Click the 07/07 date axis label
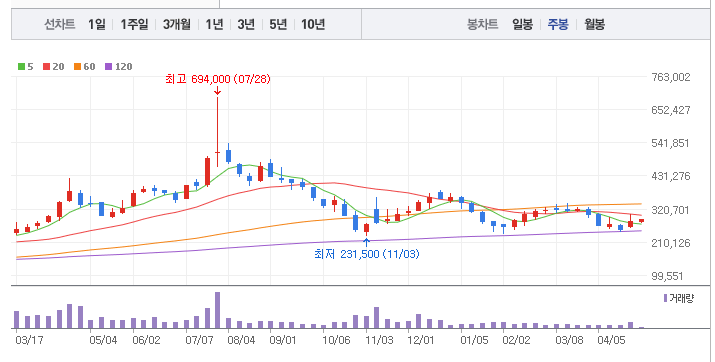Viewport: 715px width, 362px height. [199, 340]
